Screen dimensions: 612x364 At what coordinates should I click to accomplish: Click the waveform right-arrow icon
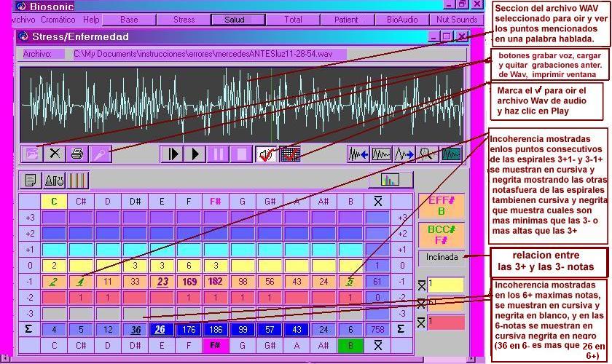(404, 154)
